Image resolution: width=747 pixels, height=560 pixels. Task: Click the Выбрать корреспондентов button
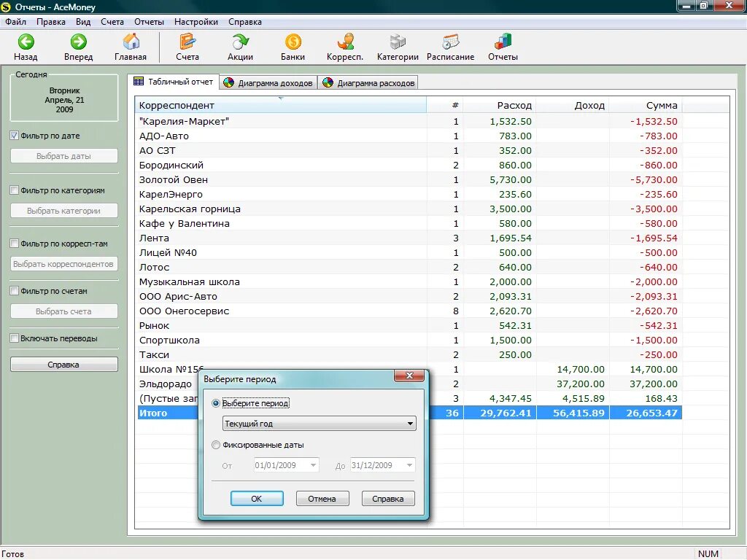[x=64, y=264]
